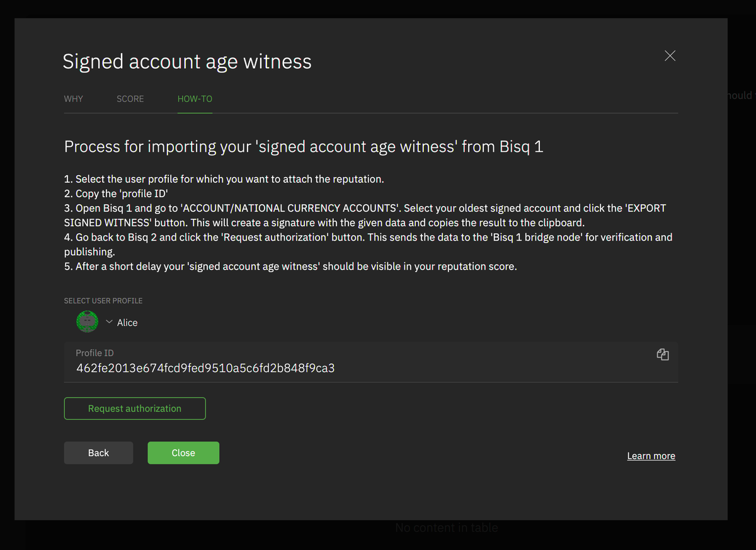Viewport: 756px width, 550px height.
Task: Click Alice's green avatar image
Action: click(87, 322)
